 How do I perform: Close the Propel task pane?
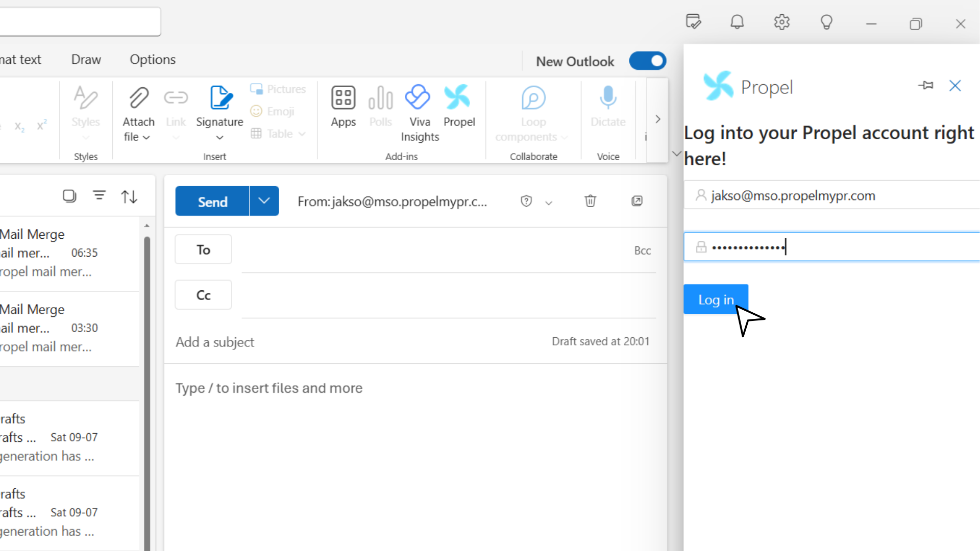tap(955, 85)
